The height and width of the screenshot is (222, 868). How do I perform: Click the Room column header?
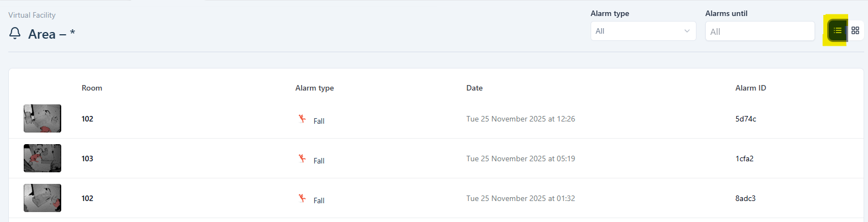click(x=92, y=88)
